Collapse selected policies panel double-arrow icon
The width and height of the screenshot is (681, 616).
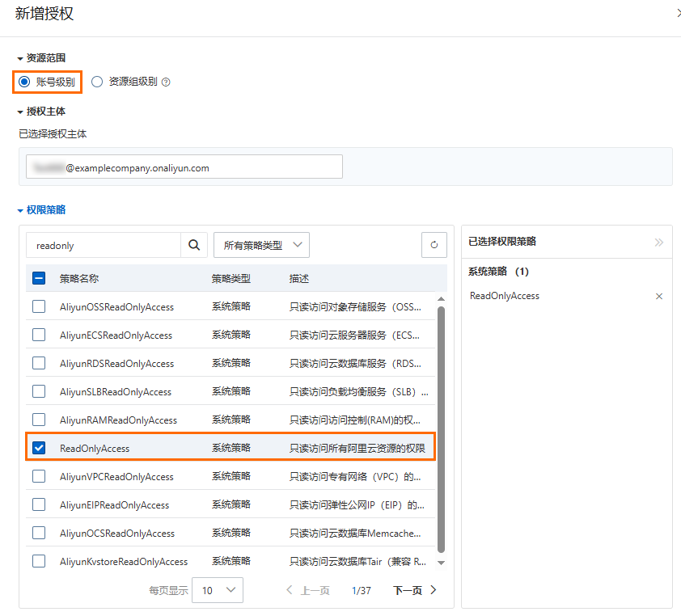click(659, 242)
